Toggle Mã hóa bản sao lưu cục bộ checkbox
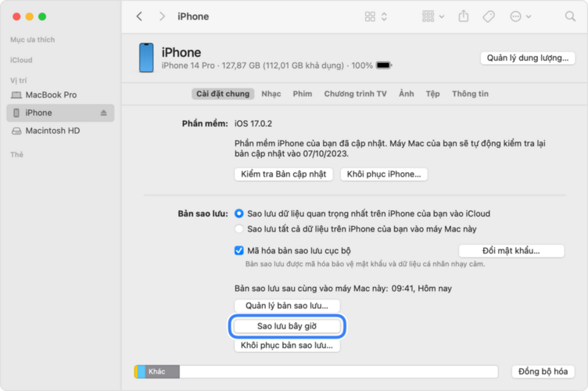 (x=239, y=250)
